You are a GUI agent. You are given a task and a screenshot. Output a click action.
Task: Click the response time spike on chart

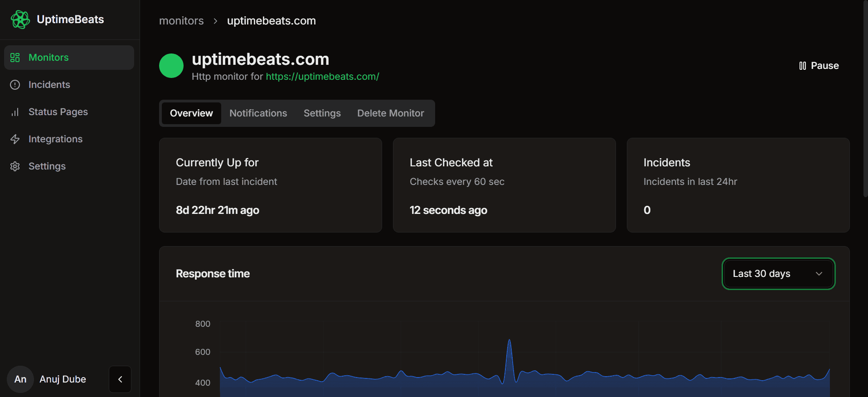tap(509, 342)
